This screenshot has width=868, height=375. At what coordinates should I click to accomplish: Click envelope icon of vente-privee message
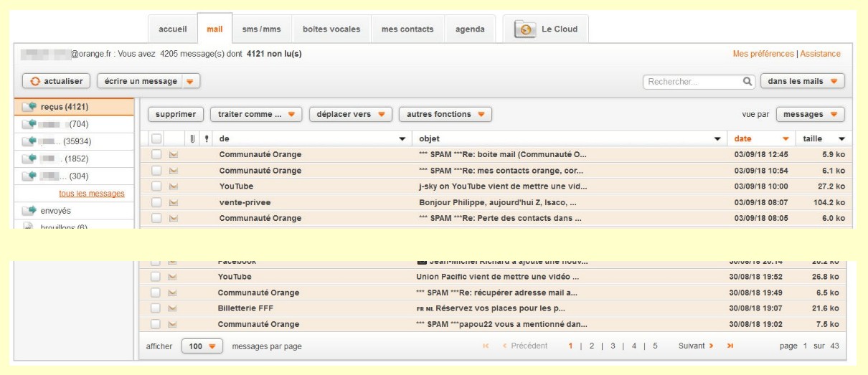pos(173,202)
